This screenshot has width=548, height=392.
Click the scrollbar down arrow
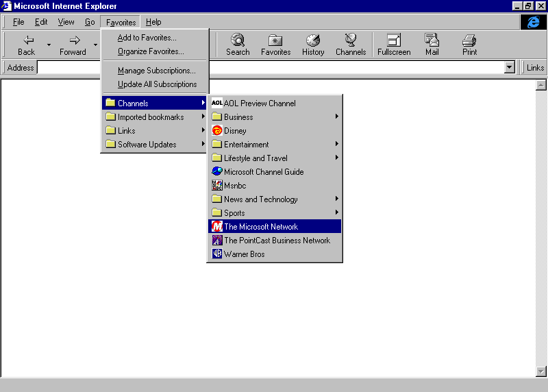540,371
